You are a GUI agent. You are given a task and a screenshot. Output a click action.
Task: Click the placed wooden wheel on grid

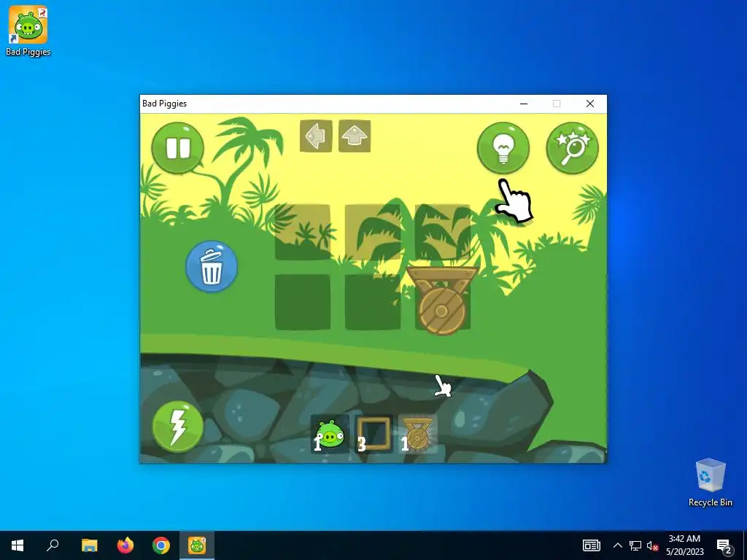click(x=442, y=300)
